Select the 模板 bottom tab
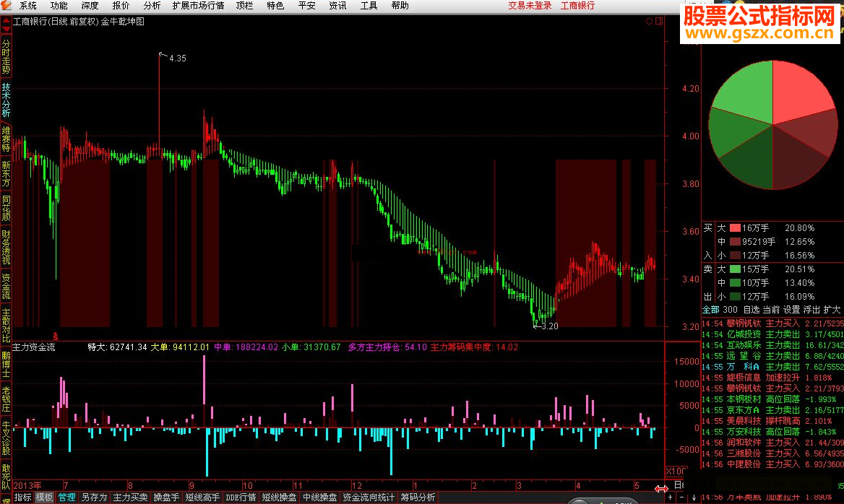 pyautogui.click(x=44, y=498)
